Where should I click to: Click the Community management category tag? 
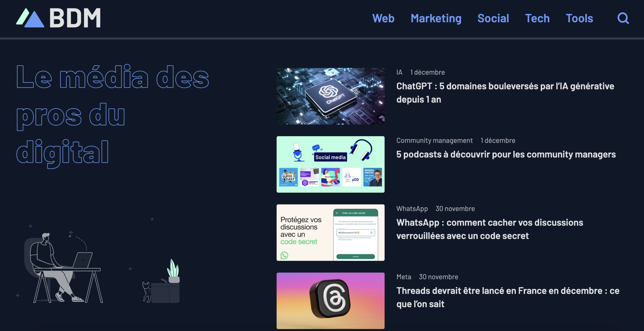pos(434,140)
